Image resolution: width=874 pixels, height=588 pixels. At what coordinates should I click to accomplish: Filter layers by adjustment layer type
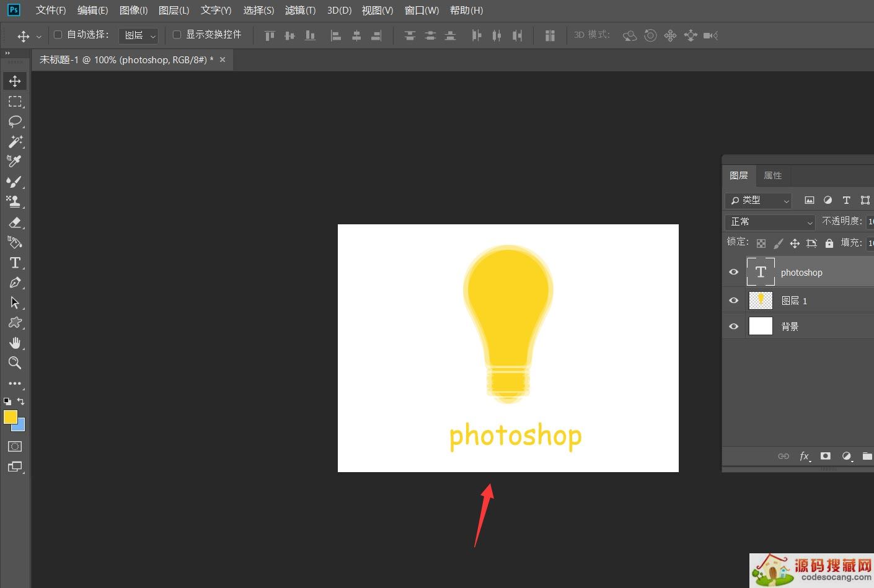(828, 200)
